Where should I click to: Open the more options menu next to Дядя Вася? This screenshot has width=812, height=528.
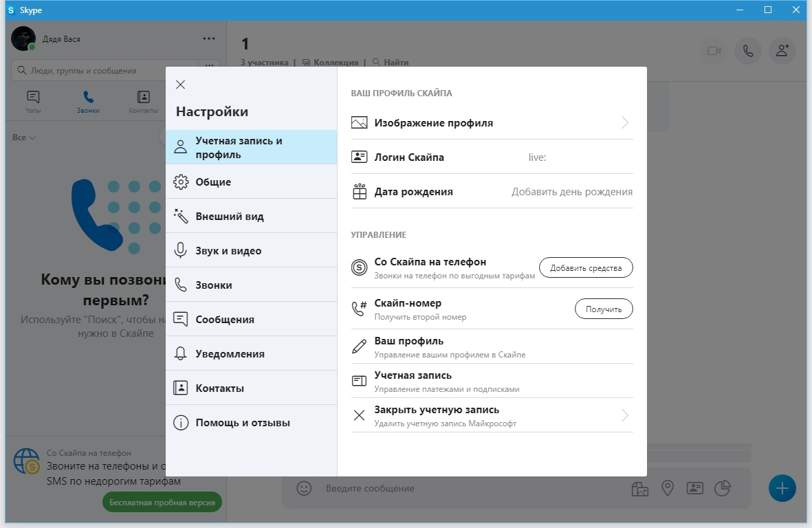click(209, 38)
